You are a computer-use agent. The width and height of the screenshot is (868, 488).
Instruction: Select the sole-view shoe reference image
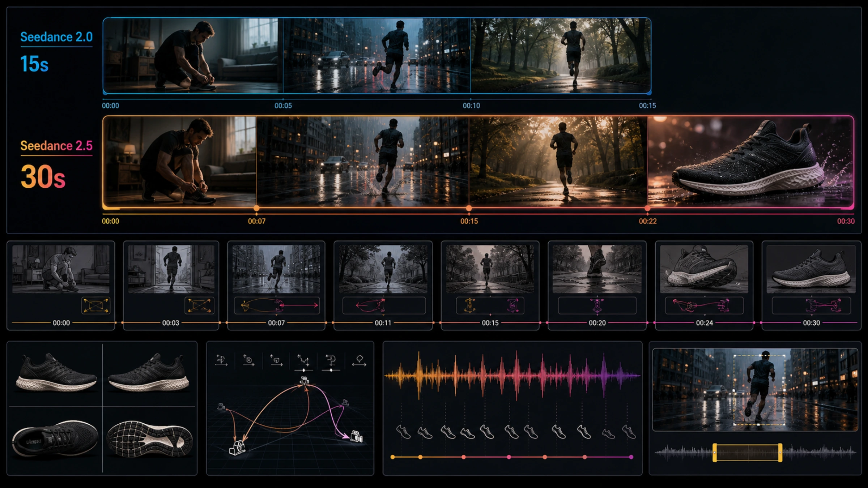click(x=149, y=440)
